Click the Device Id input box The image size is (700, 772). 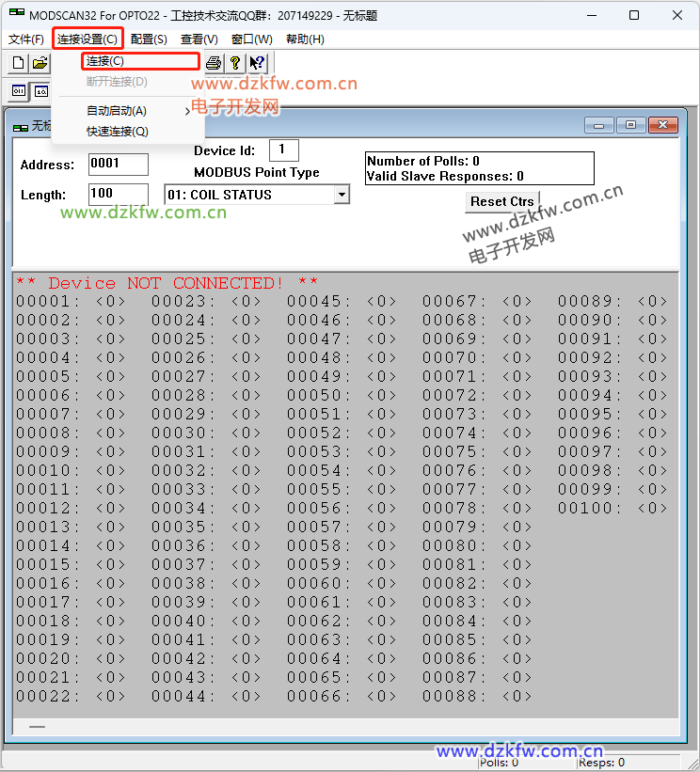[283, 150]
